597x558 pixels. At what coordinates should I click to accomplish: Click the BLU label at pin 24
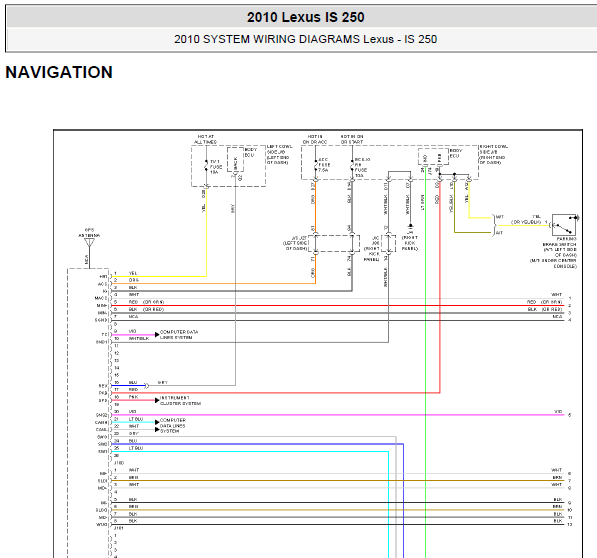(133, 441)
